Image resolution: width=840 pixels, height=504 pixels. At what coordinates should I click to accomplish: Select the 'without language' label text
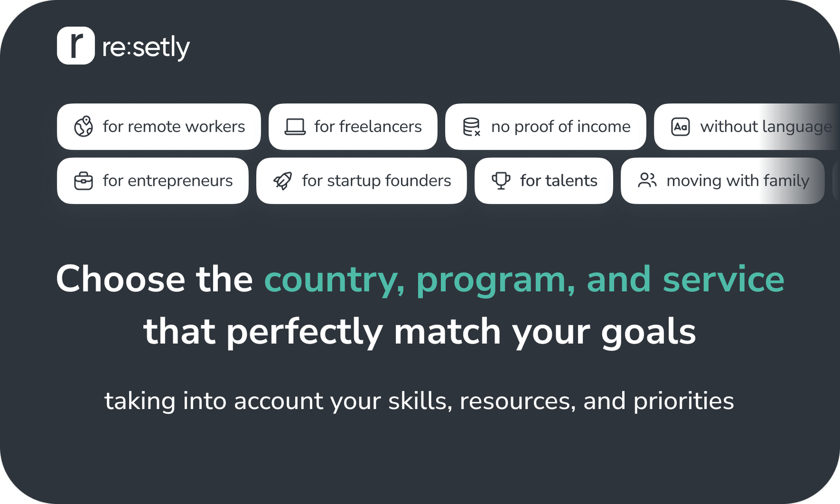click(x=765, y=127)
